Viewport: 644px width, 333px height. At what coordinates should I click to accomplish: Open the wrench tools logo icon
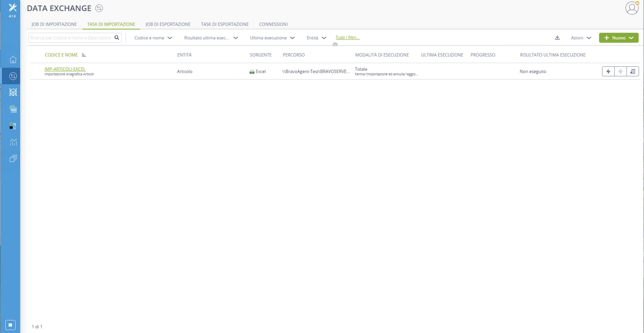click(x=13, y=8)
